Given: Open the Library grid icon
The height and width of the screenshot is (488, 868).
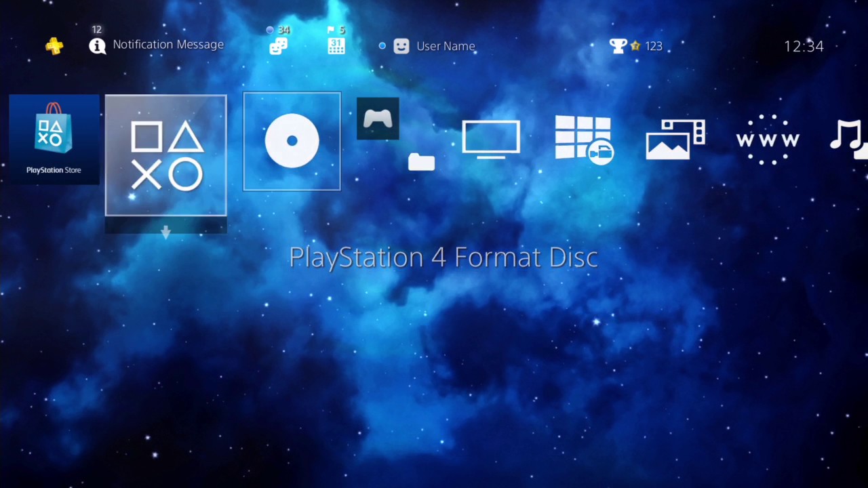Looking at the screenshot, I should [584, 140].
